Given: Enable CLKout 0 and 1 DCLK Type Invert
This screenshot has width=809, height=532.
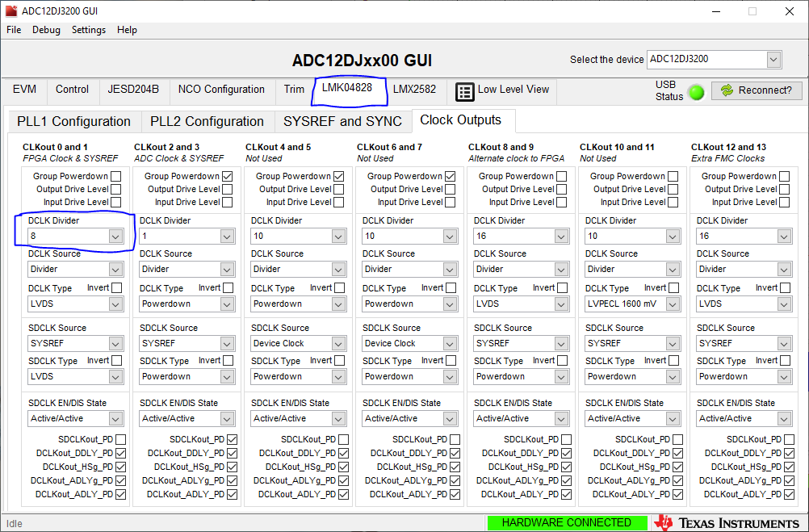Looking at the screenshot, I should 117,288.
